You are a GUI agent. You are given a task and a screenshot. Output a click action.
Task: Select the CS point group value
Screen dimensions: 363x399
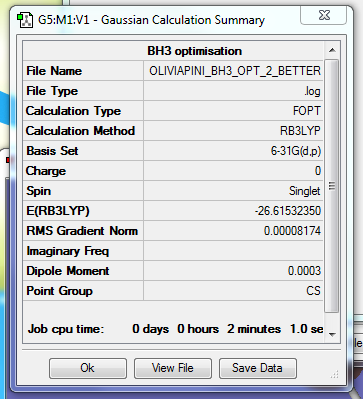pyautogui.click(x=313, y=291)
